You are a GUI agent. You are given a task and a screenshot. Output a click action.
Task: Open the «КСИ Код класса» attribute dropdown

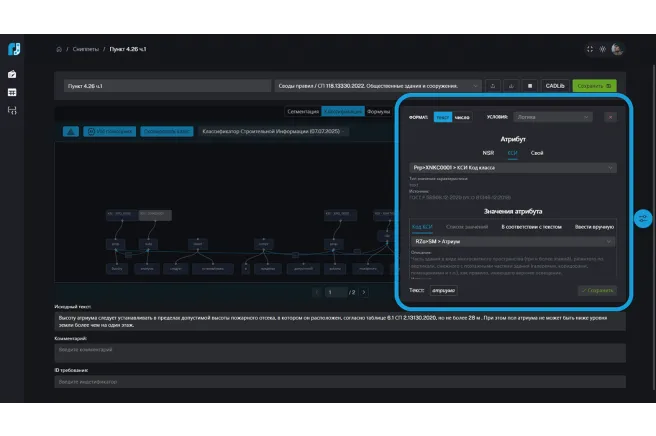click(x=513, y=168)
